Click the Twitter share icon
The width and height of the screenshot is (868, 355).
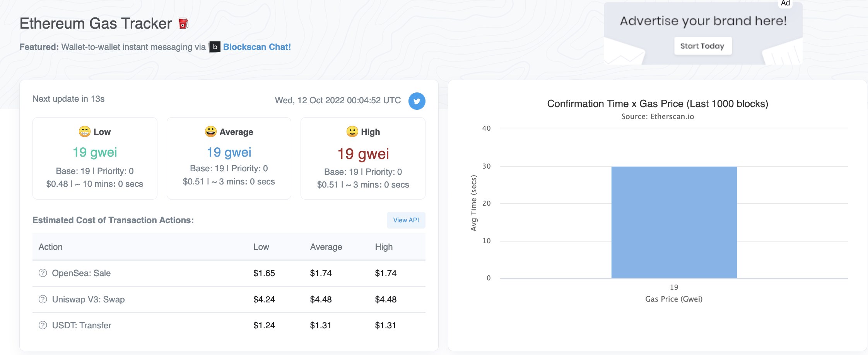point(417,101)
